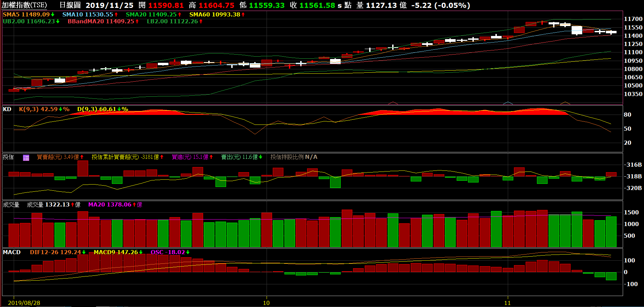
Task: Click the closing price 11561.58
Action: tap(317, 5)
